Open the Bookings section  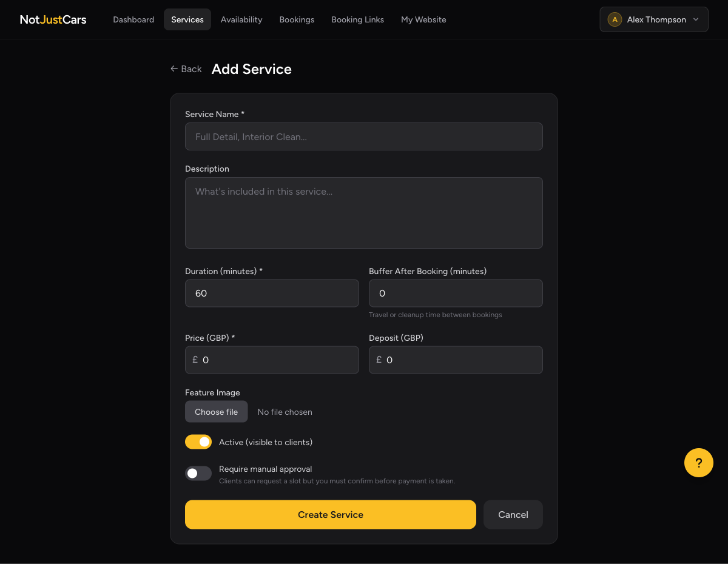pyautogui.click(x=297, y=19)
